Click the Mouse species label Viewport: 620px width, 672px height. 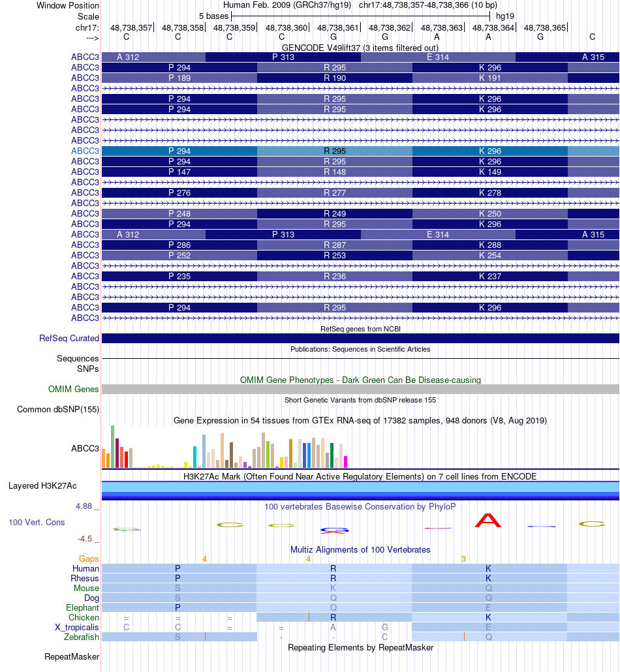(86, 588)
